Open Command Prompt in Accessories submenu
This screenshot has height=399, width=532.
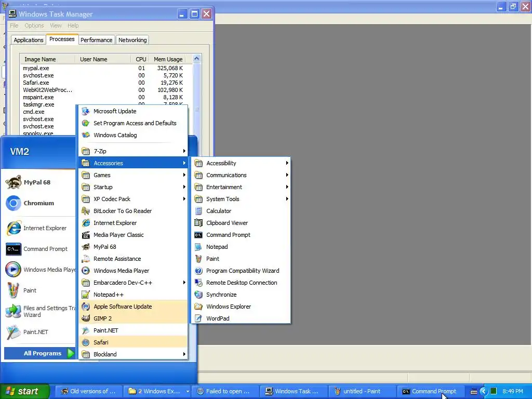point(241,235)
